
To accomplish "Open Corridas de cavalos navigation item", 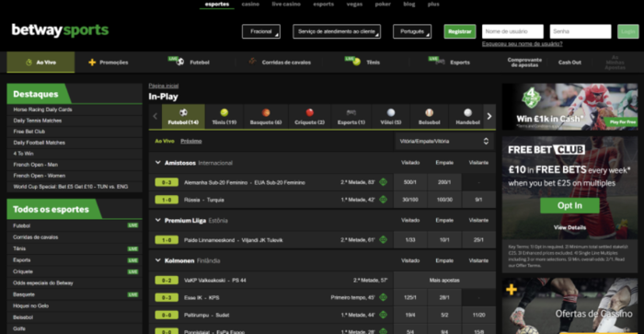I will pos(280,62).
